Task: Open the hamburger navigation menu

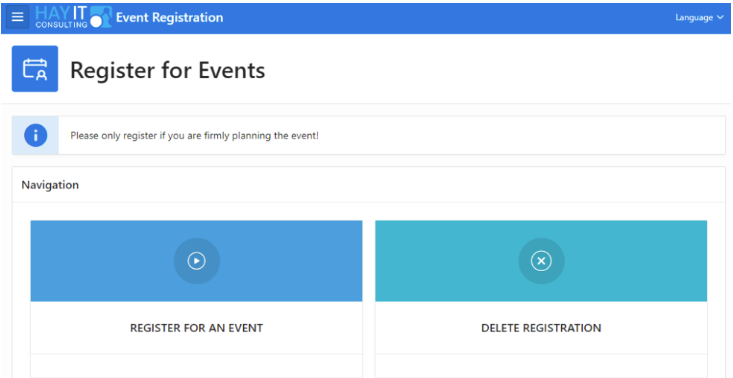Action: [x=17, y=17]
